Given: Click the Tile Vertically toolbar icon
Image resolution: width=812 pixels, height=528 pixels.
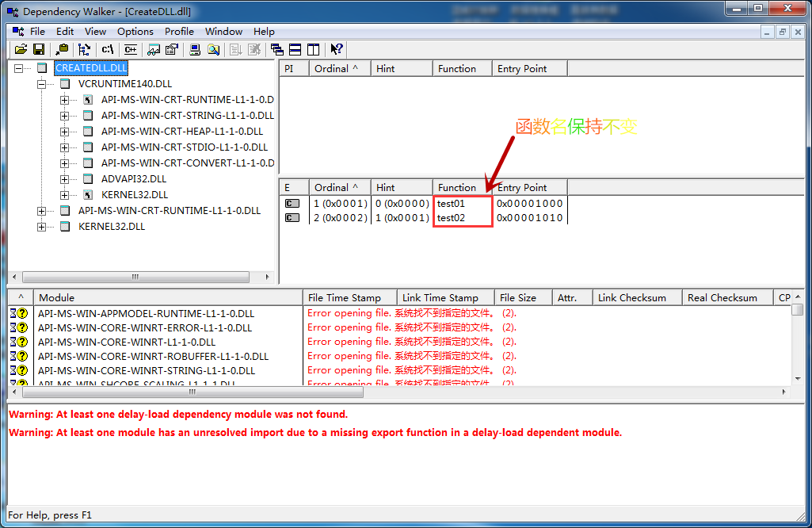Looking at the screenshot, I should pos(313,49).
